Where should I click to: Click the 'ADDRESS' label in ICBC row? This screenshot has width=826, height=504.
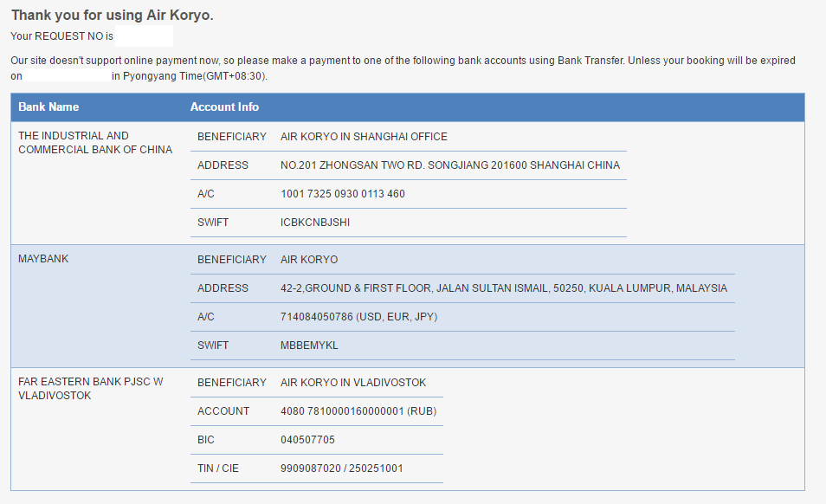pyautogui.click(x=223, y=165)
